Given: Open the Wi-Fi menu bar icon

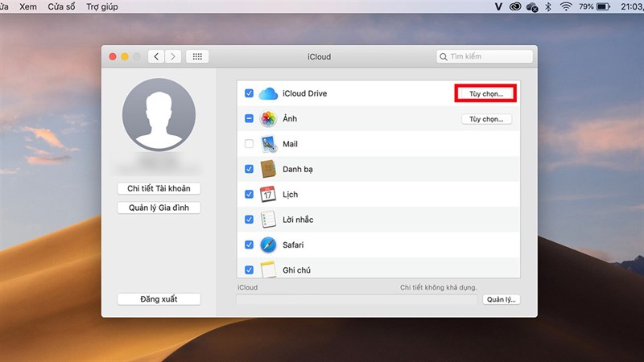Looking at the screenshot, I should (x=566, y=6).
